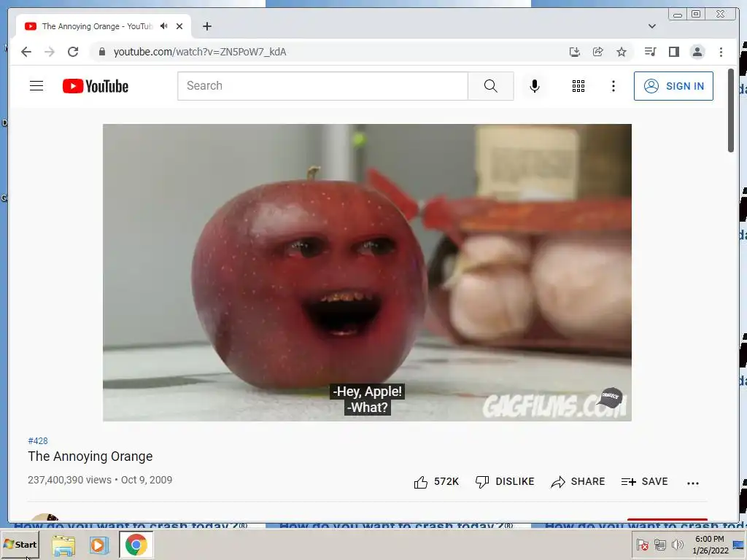The width and height of the screenshot is (747, 560).
Task: Open the Windows Start menu
Action: pos(20,544)
